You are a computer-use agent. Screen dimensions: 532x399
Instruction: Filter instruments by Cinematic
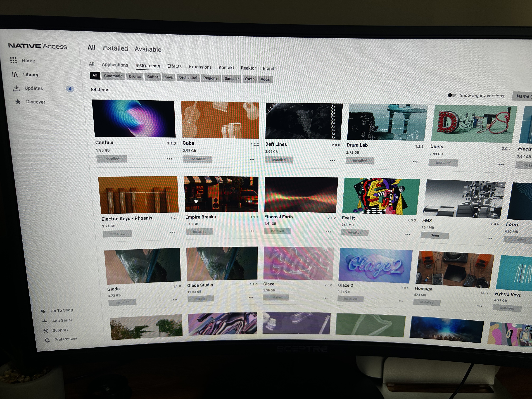[113, 76]
